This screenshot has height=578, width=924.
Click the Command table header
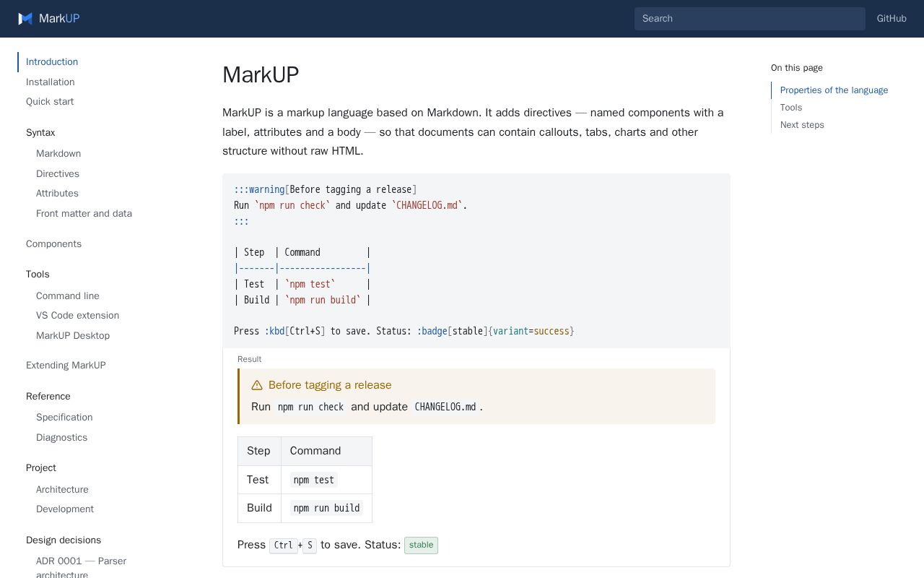326,451
